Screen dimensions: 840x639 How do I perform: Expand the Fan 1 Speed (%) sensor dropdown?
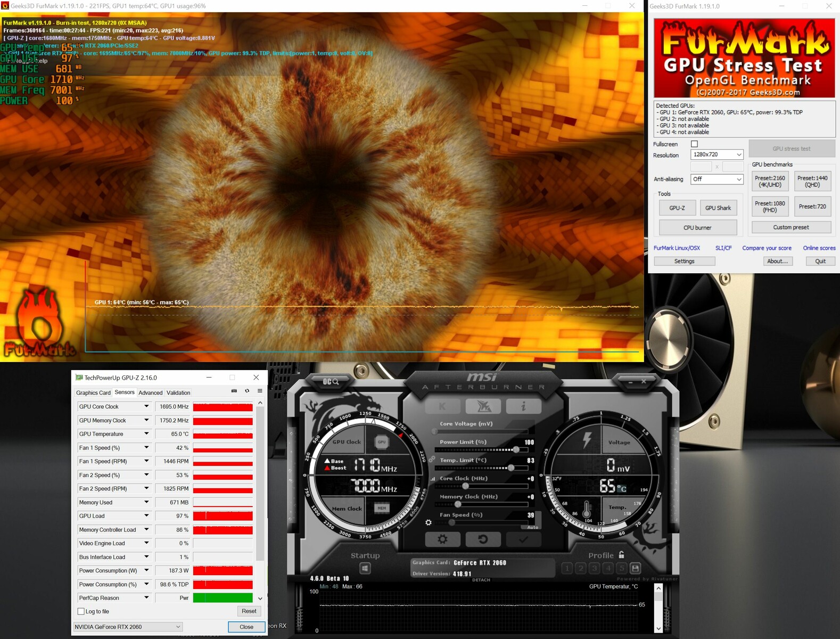146,447
